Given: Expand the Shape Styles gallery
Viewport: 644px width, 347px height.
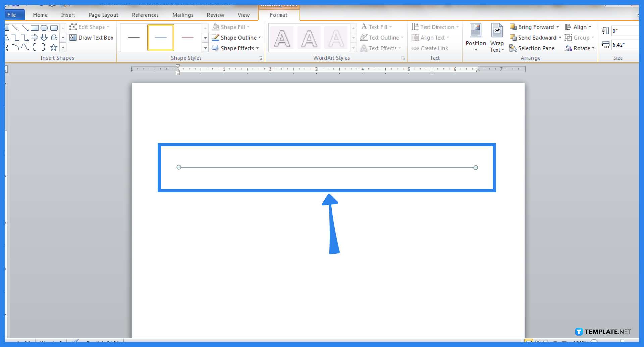Looking at the screenshot, I should click(205, 48).
